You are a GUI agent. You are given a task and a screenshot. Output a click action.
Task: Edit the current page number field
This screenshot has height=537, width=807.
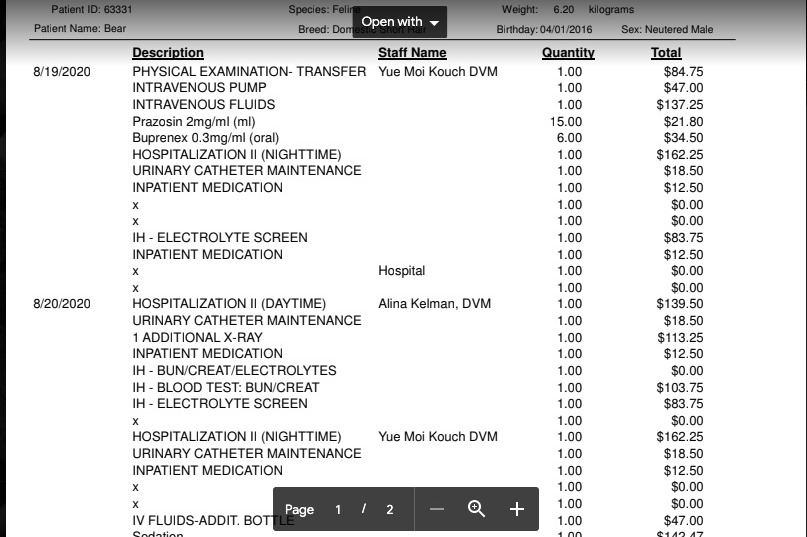pos(338,510)
